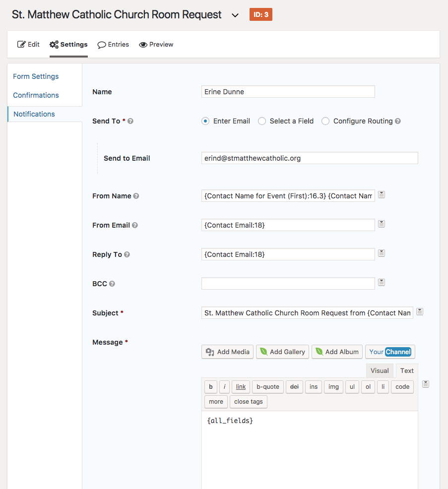This screenshot has width=448, height=489.
Task: Switch to the Preview tab
Action: point(156,45)
